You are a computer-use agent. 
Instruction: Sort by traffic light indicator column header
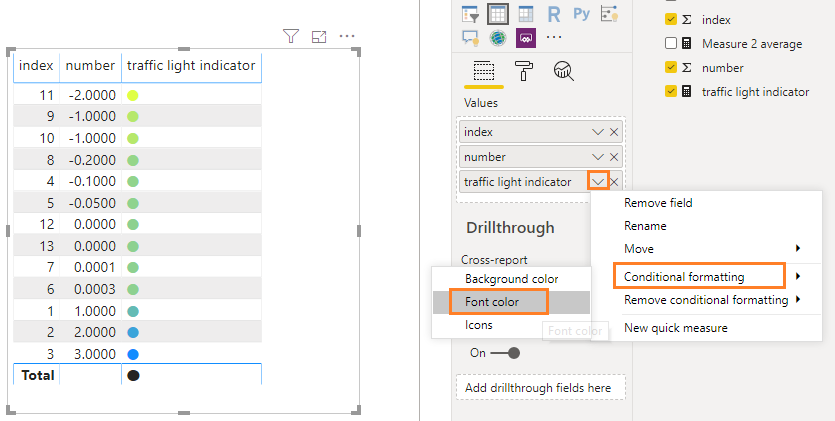(x=191, y=65)
